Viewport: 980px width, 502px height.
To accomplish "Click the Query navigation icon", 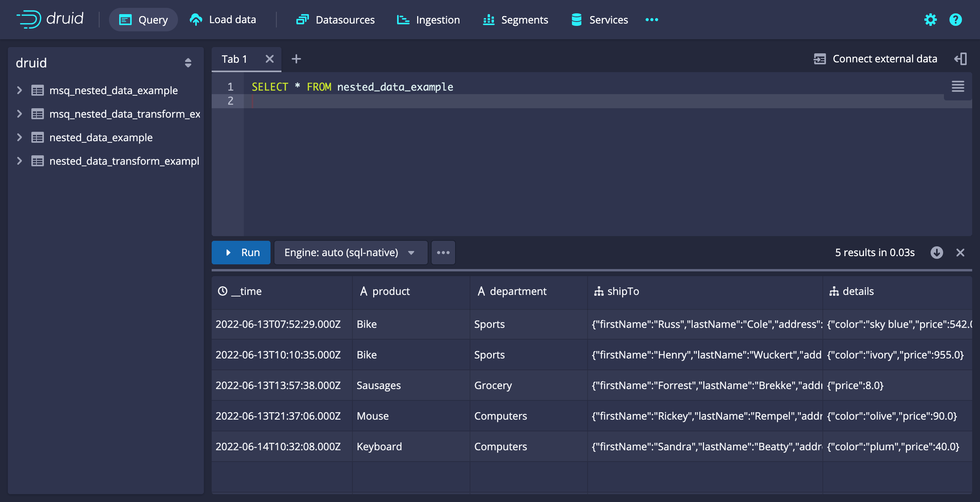I will 125,19.
